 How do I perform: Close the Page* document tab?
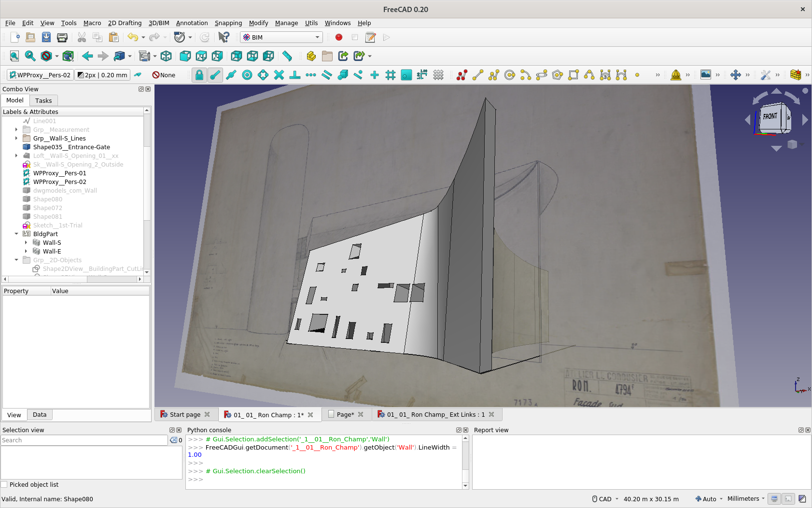(361, 414)
